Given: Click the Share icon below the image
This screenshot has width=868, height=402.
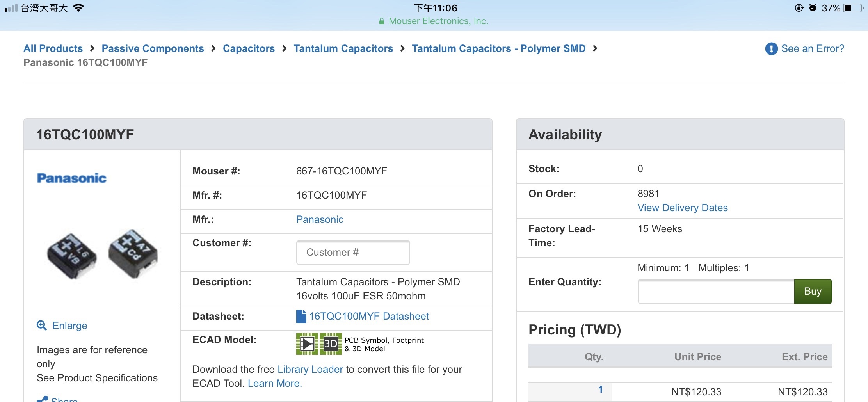Looking at the screenshot, I should pyautogui.click(x=42, y=399).
